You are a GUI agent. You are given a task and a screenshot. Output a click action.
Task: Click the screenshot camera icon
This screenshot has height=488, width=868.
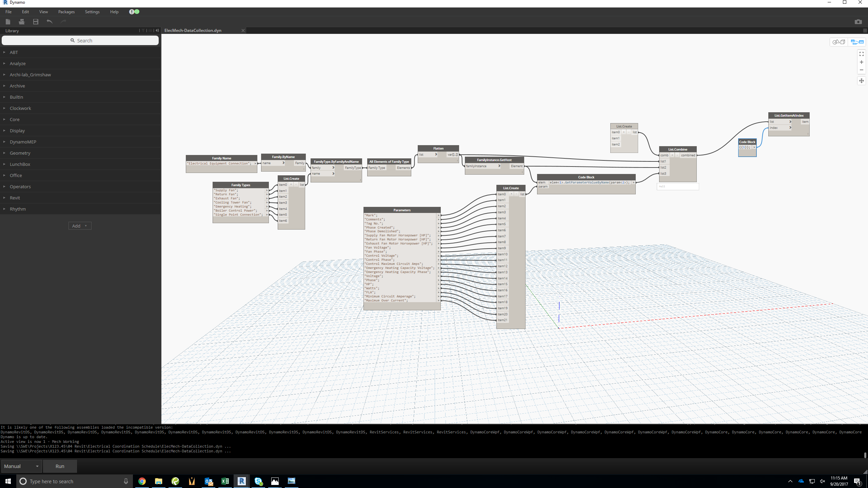858,22
